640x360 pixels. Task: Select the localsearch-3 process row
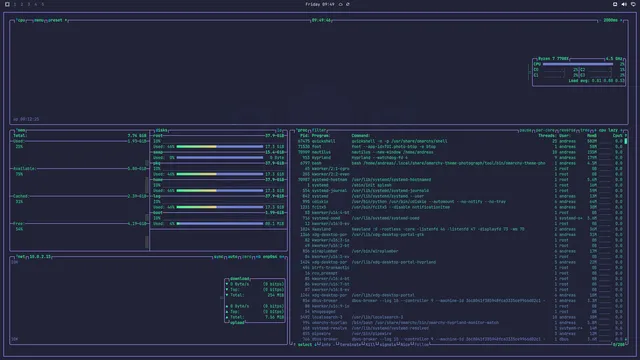pyautogui.click(x=459, y=317)
